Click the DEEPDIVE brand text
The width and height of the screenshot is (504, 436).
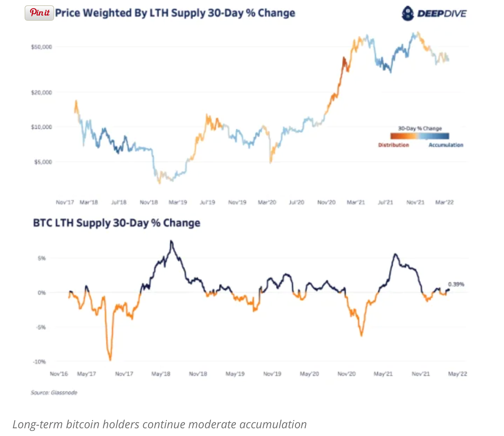[x=442, y=14]
